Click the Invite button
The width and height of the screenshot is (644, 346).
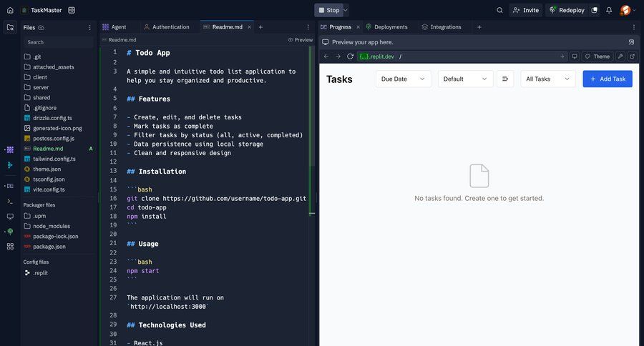click(526, 10)
